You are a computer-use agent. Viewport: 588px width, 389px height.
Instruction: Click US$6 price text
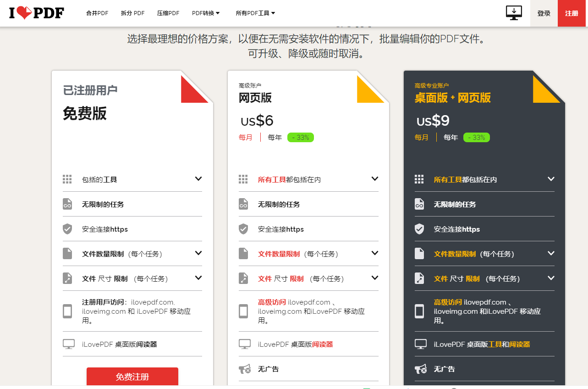coord(257,121)
